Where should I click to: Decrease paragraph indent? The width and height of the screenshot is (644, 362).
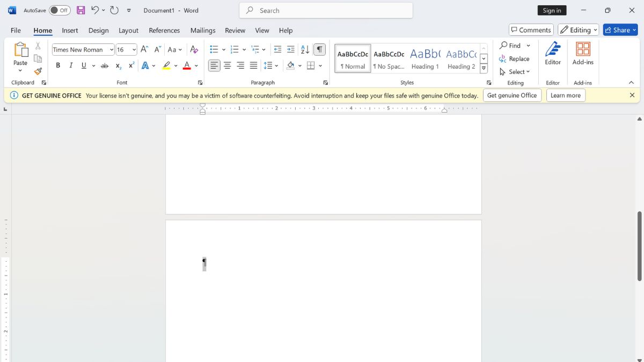tap(277, 49)
